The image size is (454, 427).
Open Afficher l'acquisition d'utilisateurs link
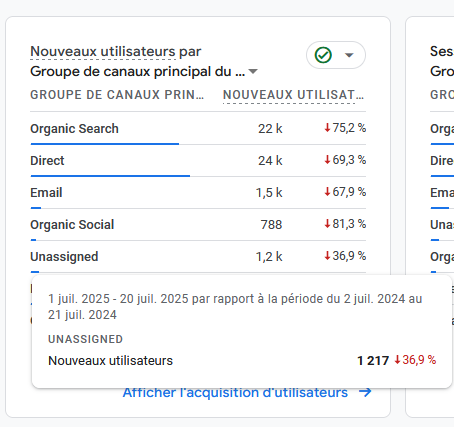pyautogui.click(x=235, y=393)
